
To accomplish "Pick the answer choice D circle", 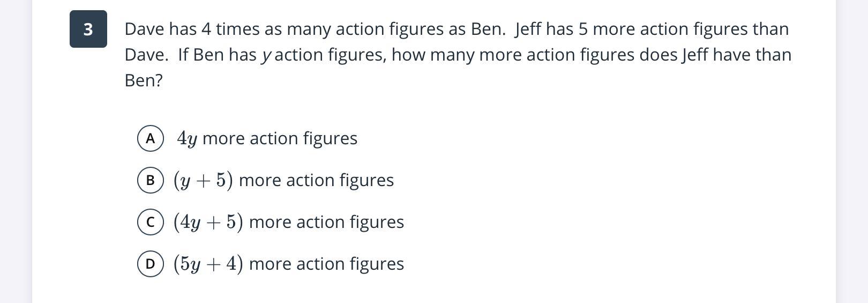I will (150, 264).
